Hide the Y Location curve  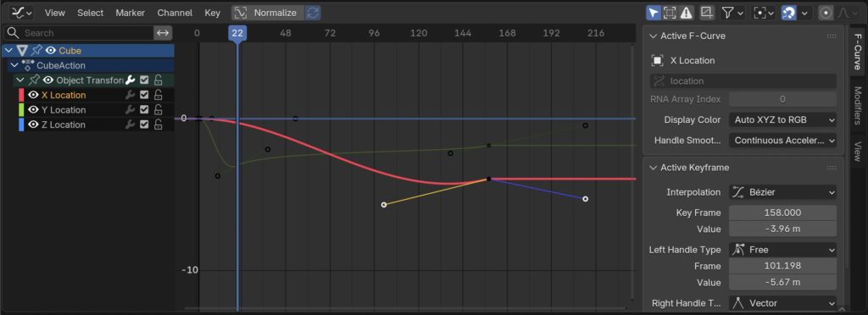click(33, 110)
